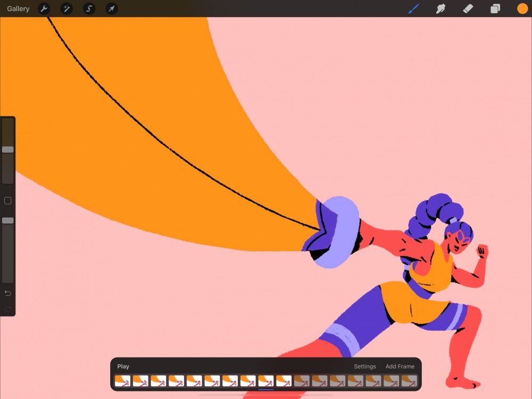Play the animation preview
The image size is (532, 399).
click(x=123, y=366)
